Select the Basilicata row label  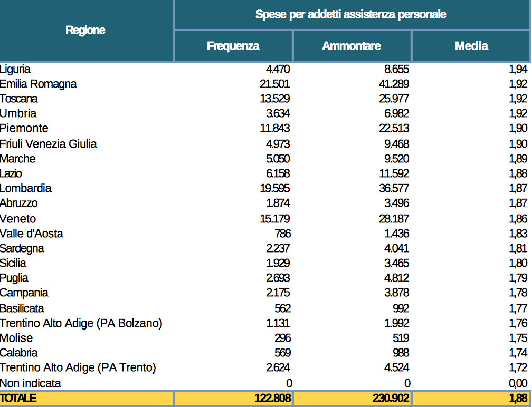click(x=22, y=309)
